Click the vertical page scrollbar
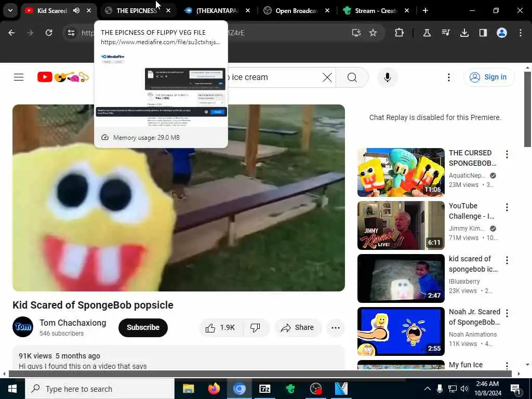The image size is (532, 399). (527, 110)
